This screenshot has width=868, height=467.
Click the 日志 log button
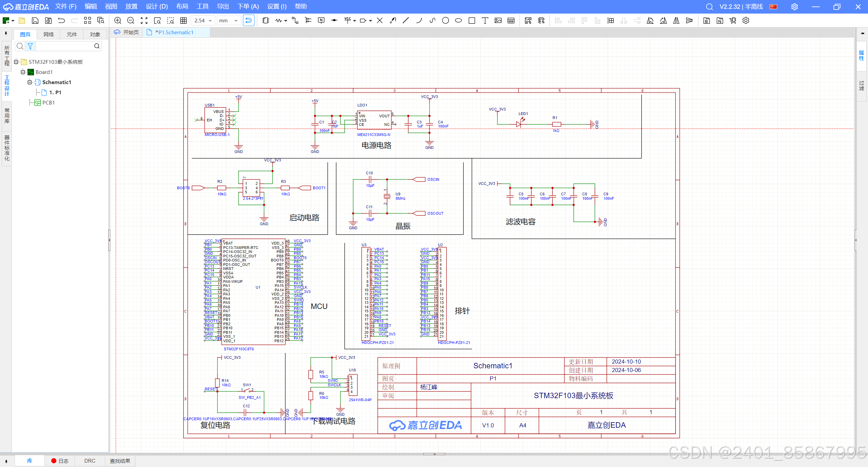coord(60,461)
